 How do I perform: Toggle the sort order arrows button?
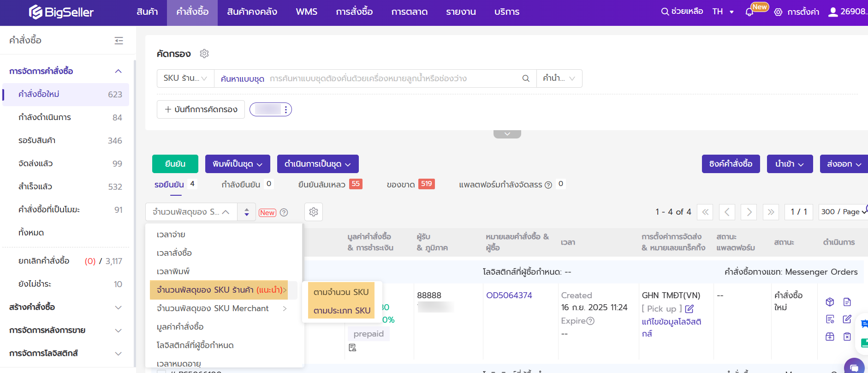(x=247, y=212)
